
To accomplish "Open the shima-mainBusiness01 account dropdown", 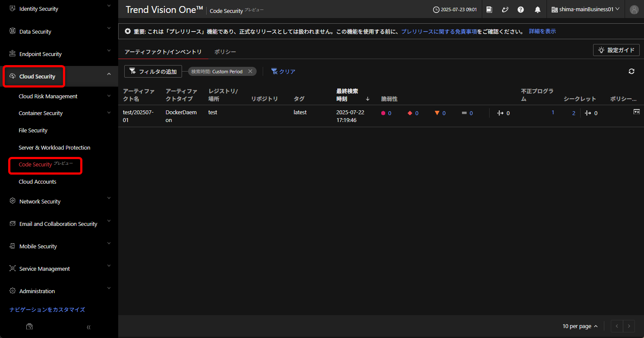I will (585, 9).
